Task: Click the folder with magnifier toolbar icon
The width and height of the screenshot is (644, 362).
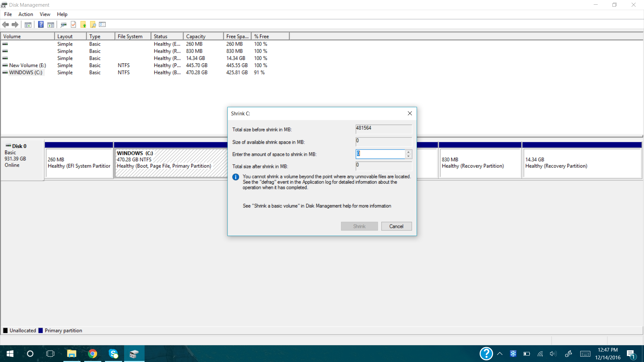Action: coord(93,24)
